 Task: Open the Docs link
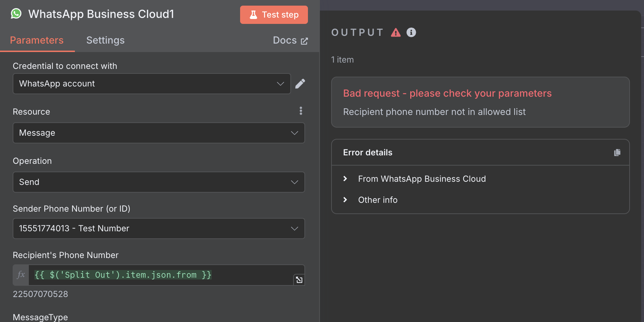[290, 40]
